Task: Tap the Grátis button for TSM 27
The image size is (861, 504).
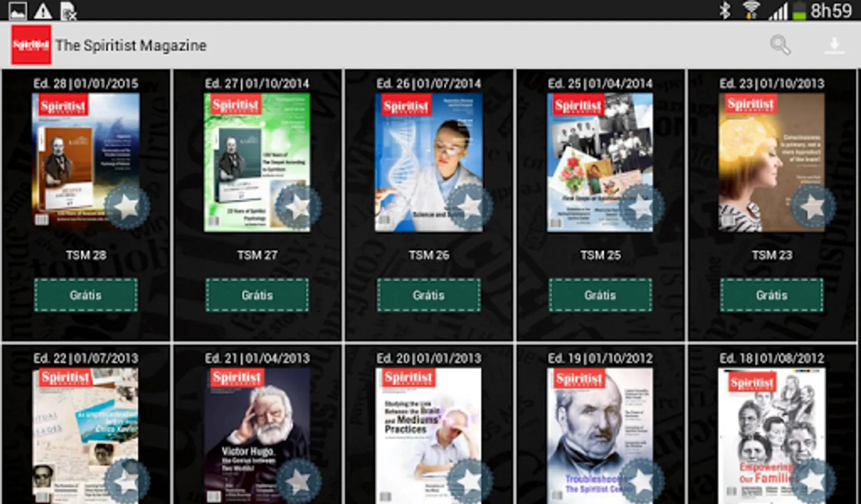Action: (x=257, y=295)
